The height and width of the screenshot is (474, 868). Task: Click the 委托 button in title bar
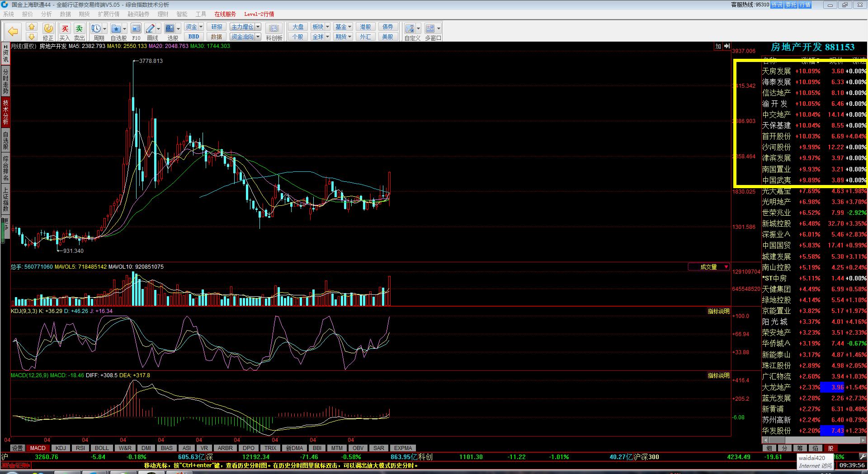(x=791, y=5)
